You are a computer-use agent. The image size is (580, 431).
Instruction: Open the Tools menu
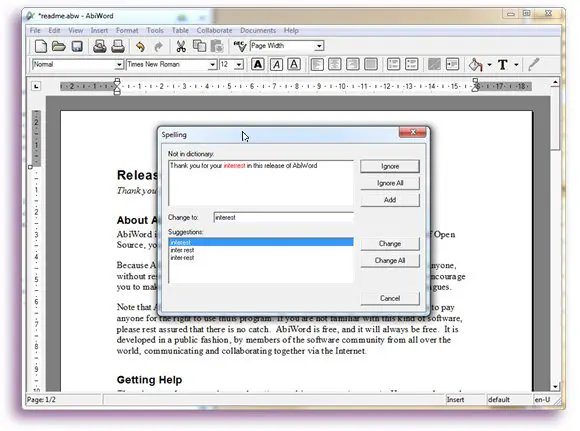[x=155, y=30]
